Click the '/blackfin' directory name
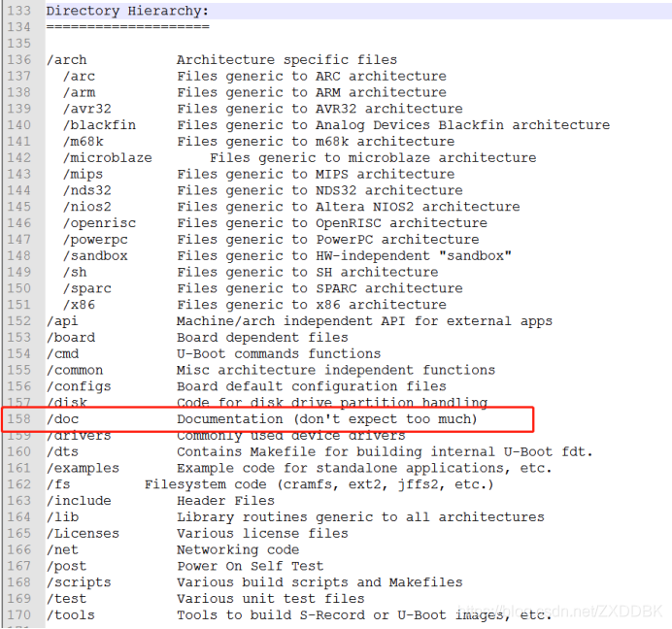This screenshot has height=629, width=672. pyautogui.click(x=99, y=124)
